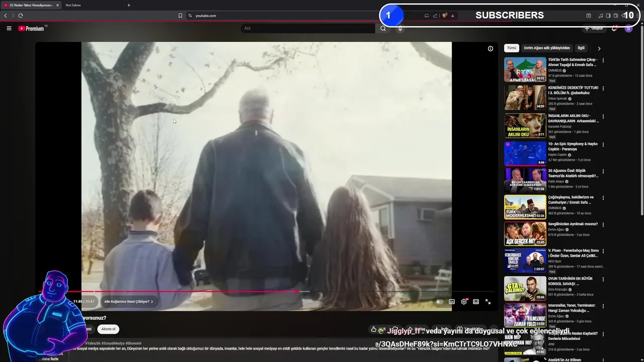Like the video with thumbs-up

(373, 329)
